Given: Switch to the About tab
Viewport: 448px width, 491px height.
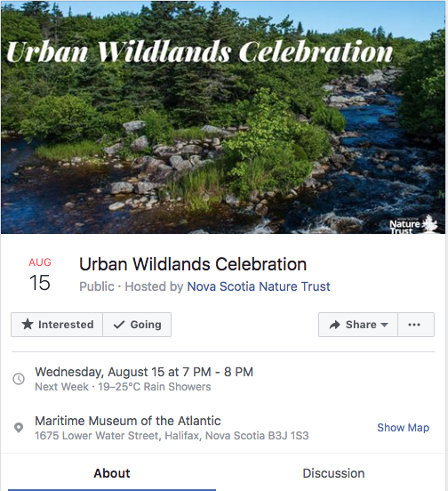Looking at the screenshot, I should tap(112, 473).
